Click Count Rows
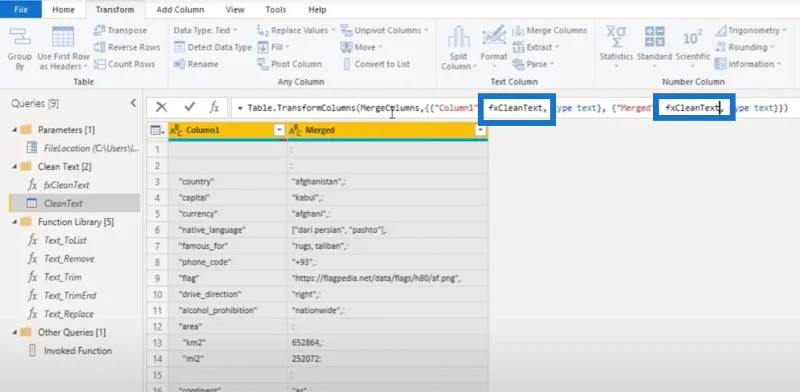This screenshot has width=800, height=392. (124, 64)
